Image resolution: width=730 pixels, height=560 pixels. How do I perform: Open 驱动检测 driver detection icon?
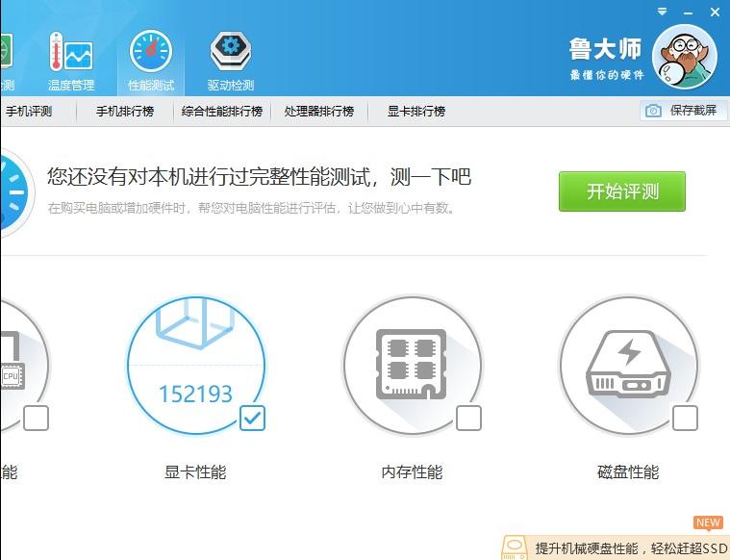click(x=231, y=61)
